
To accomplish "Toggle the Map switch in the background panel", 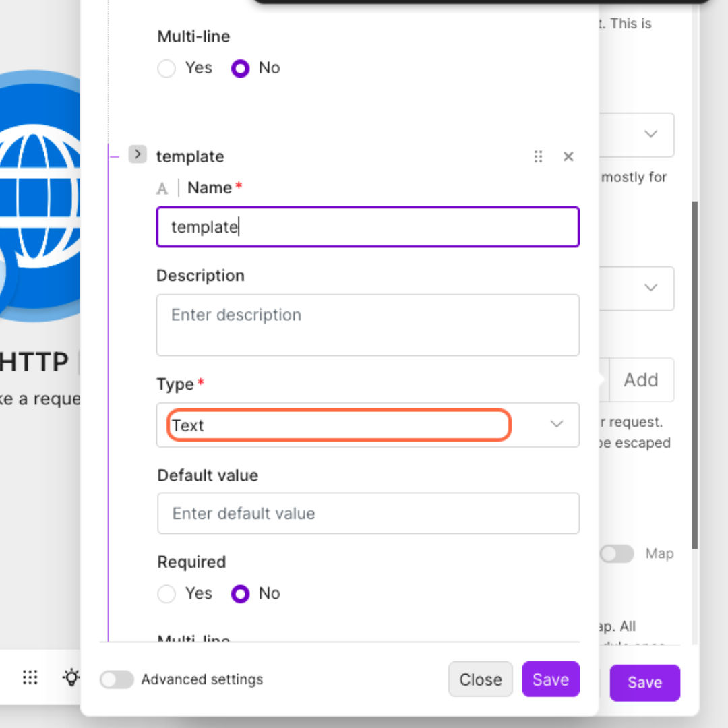I will point(617,553).
